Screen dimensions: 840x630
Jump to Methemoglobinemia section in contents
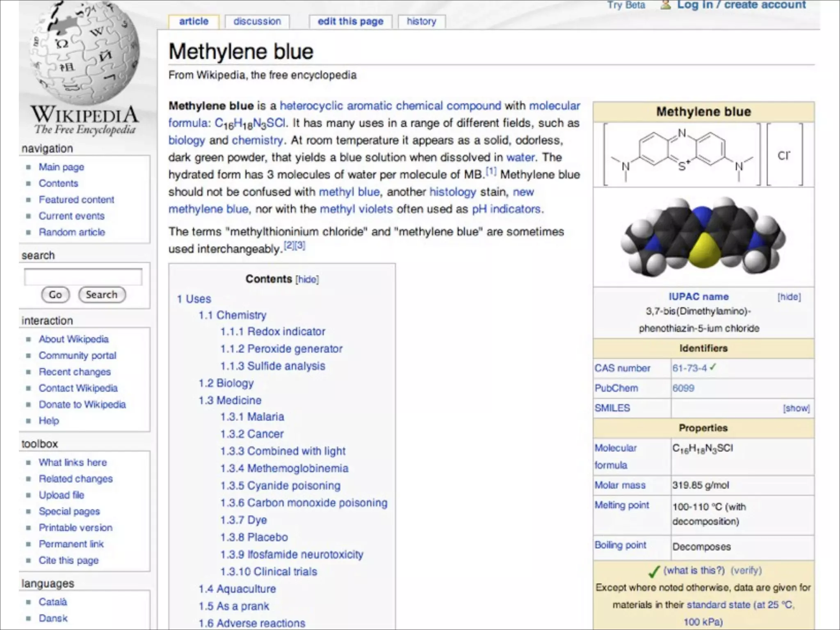[x=297, y=468]
